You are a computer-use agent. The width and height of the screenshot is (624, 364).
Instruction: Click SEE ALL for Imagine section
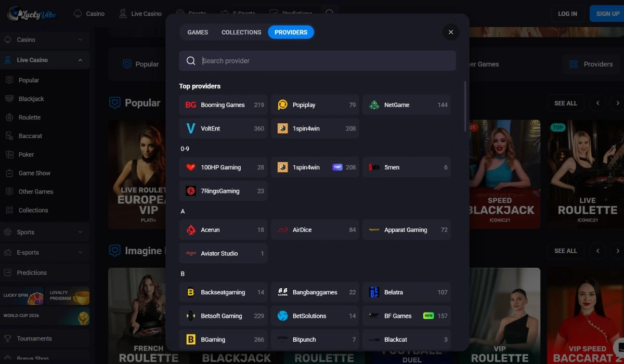(x=565, y=251)
